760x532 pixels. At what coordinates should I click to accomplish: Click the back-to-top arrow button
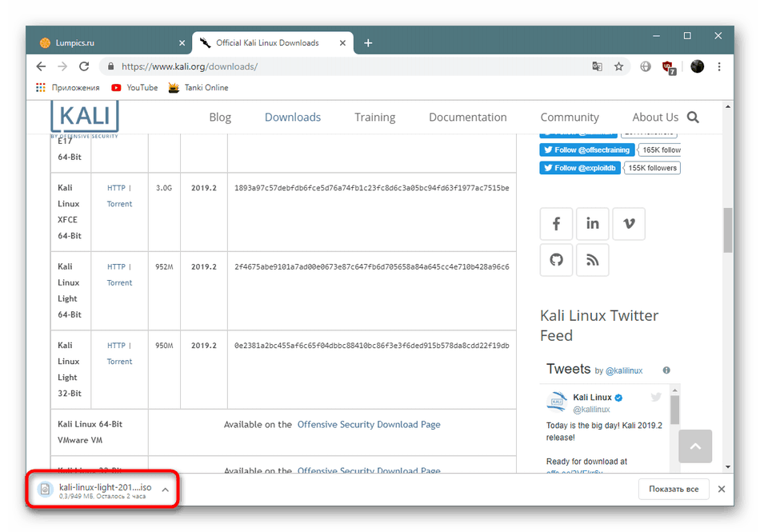click(695, 446)
